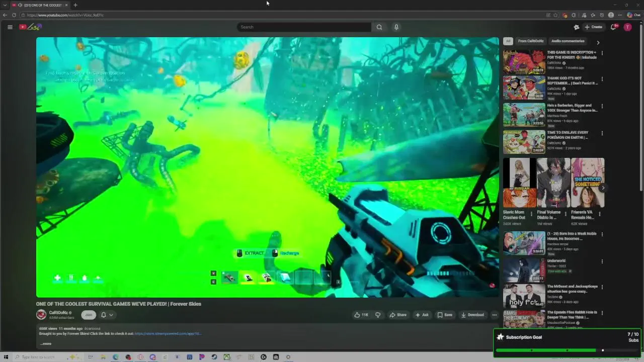Click the Join channel button
The image size is (644, 362).
coord(89,315)
